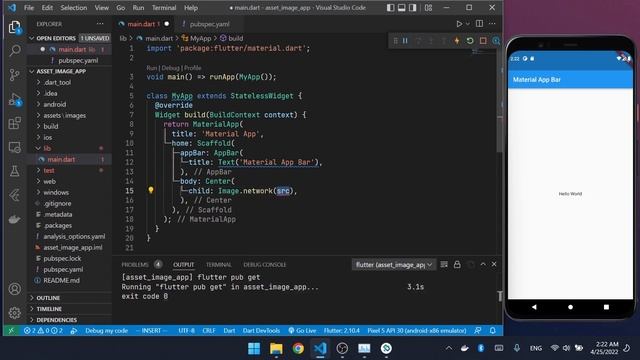Image resolution: width=640 pixels, height=360 pixels.
Task: Click Dart DevTools in status bar
Action: click(x=261, y=331)
